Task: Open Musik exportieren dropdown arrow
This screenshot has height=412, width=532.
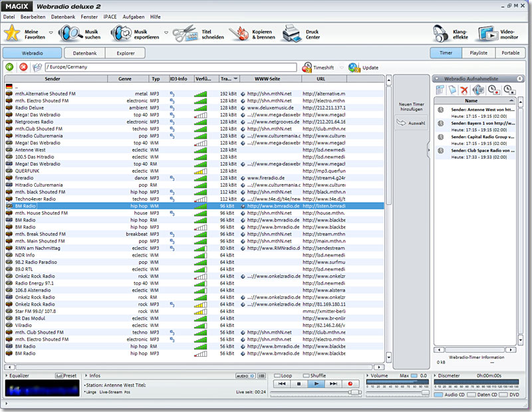Action: [x=166, y=33]
